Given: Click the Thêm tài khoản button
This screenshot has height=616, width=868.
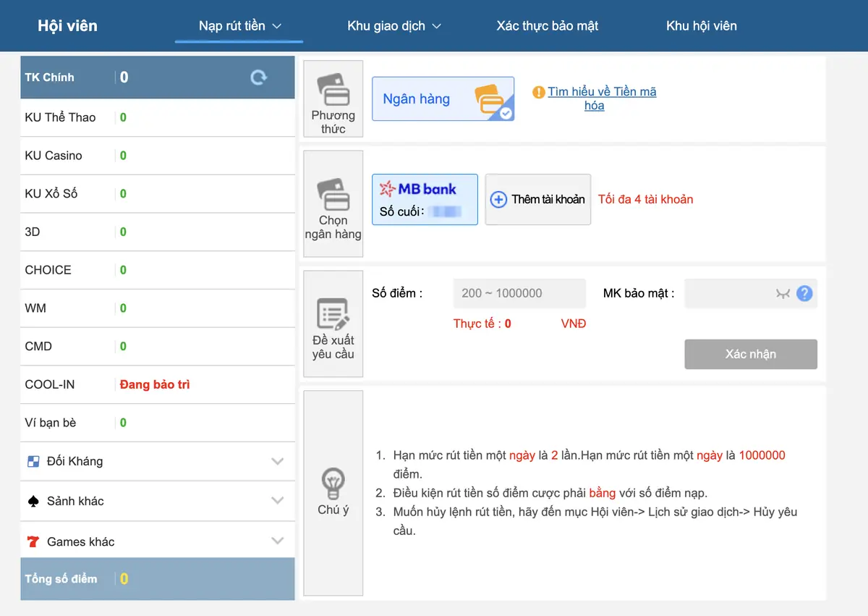Looking at the screenshot, I should (538, 199).
